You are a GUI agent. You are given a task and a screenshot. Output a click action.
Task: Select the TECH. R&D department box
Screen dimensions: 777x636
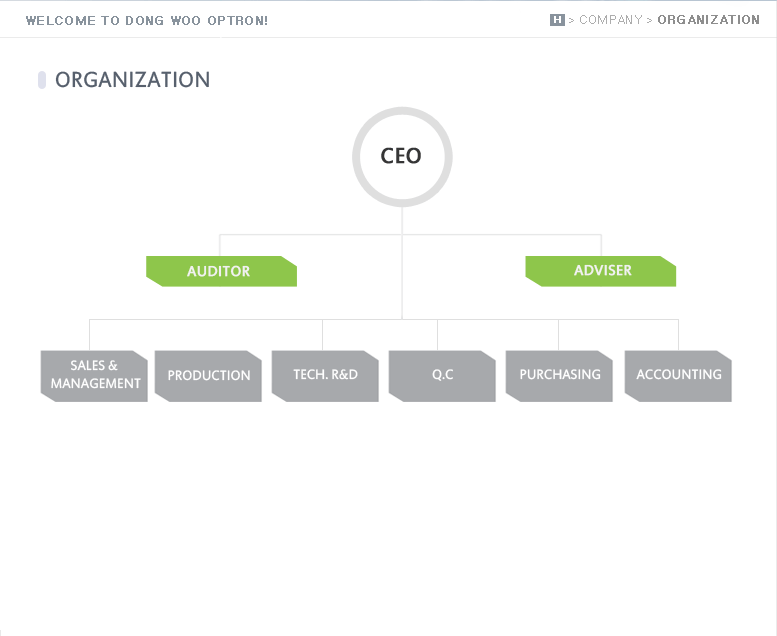click(325, 376)
